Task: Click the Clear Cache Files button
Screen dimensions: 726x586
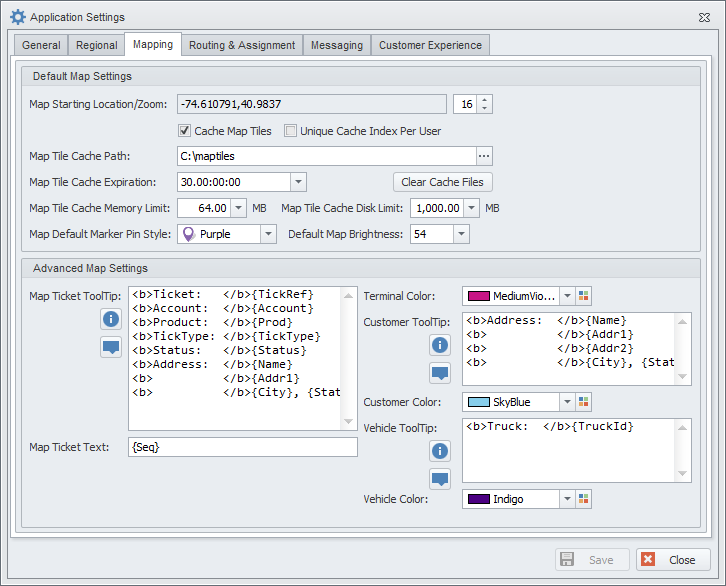Action: click(x=443, y=182)
